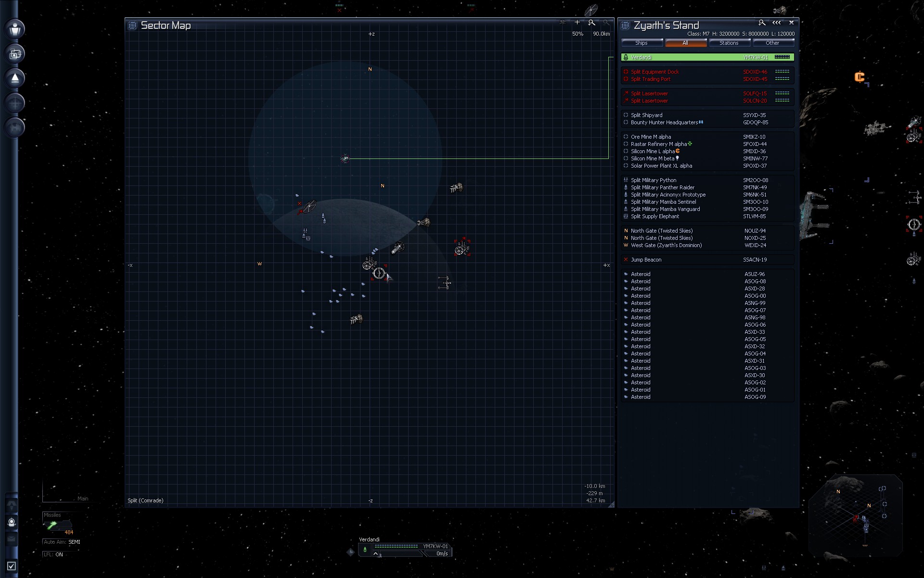
Task: Click the green missile icon in Missiles box
Action: (52, 525)
